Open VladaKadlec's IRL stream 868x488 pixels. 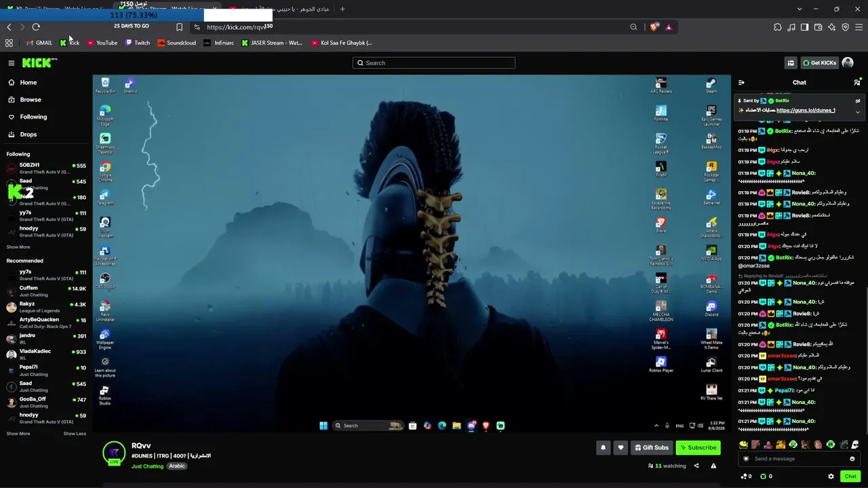point(46,354)
